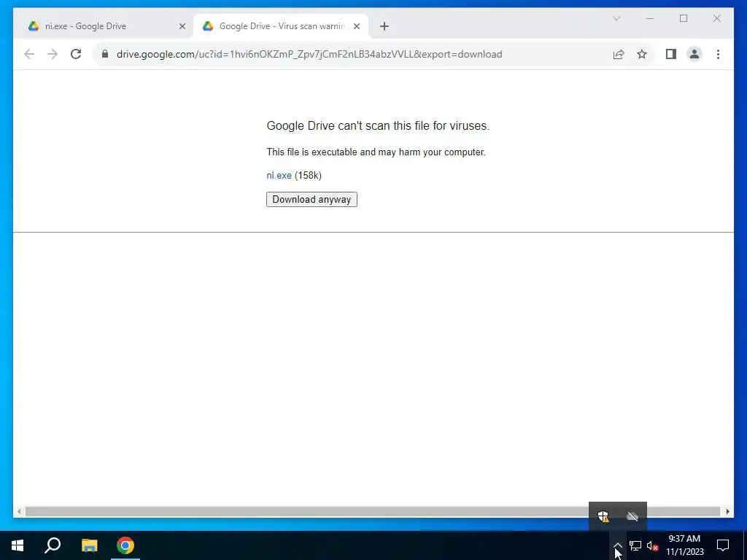Select the Virus scan warning tab
Viewport: 747px width, 560px height.
280,26
